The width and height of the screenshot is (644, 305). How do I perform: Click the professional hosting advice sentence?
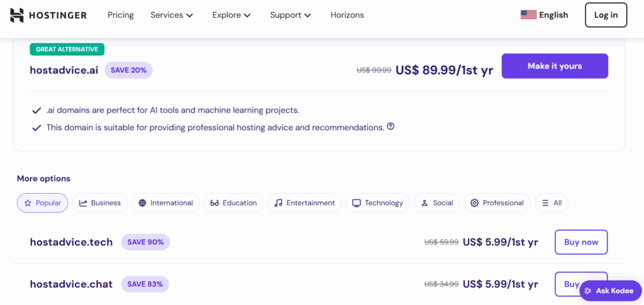point(215,128)
